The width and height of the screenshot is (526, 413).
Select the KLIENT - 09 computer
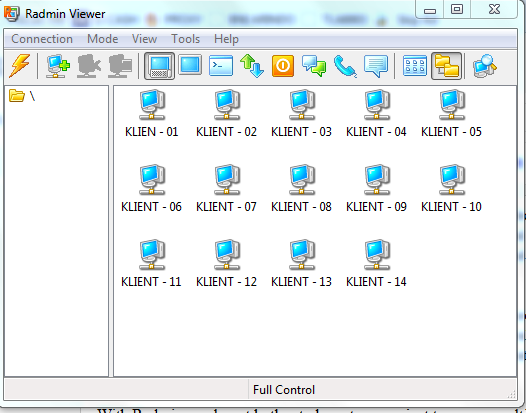click(x=376, y=189)
